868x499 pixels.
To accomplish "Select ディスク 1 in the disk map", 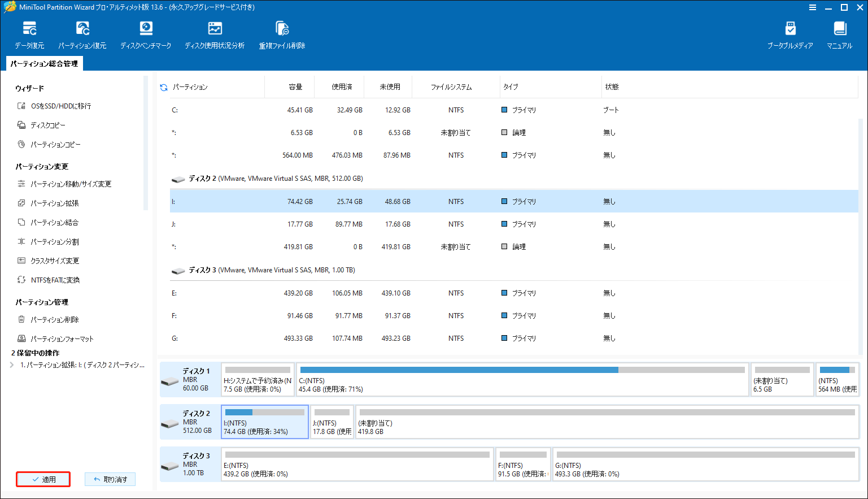I will coord(190,379).
